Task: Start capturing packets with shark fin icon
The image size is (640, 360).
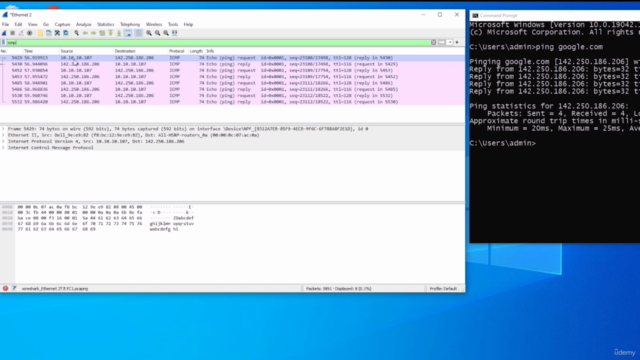Action: coord(4,33)
